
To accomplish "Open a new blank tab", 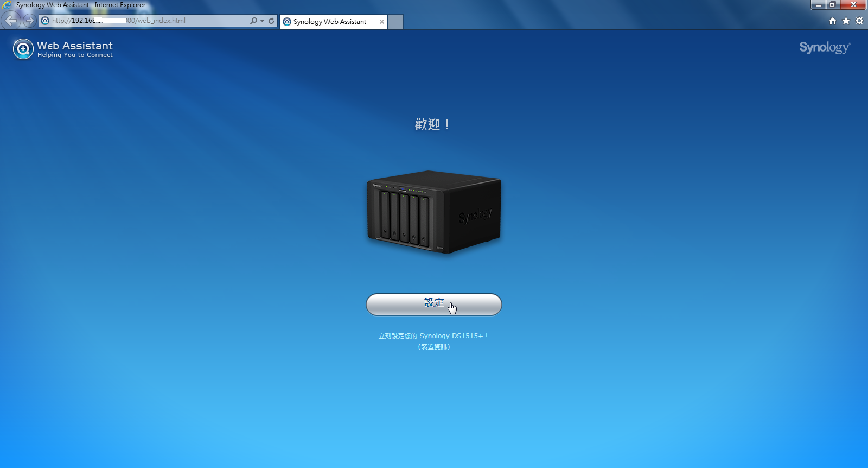I will [396, 22].
